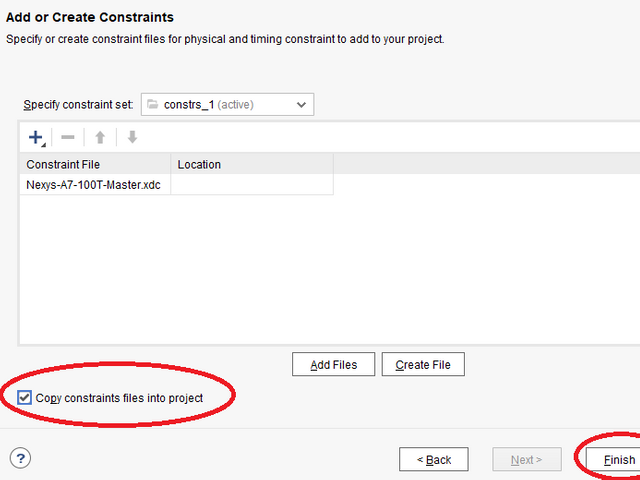Click the move down arrow icon
The image size is (640, 480).
(131, 137)
